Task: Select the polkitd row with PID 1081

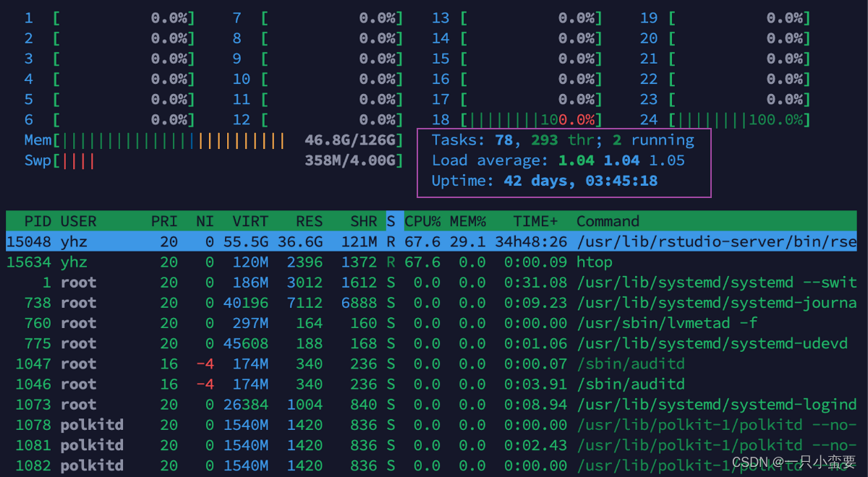Action: coord(431,445)
